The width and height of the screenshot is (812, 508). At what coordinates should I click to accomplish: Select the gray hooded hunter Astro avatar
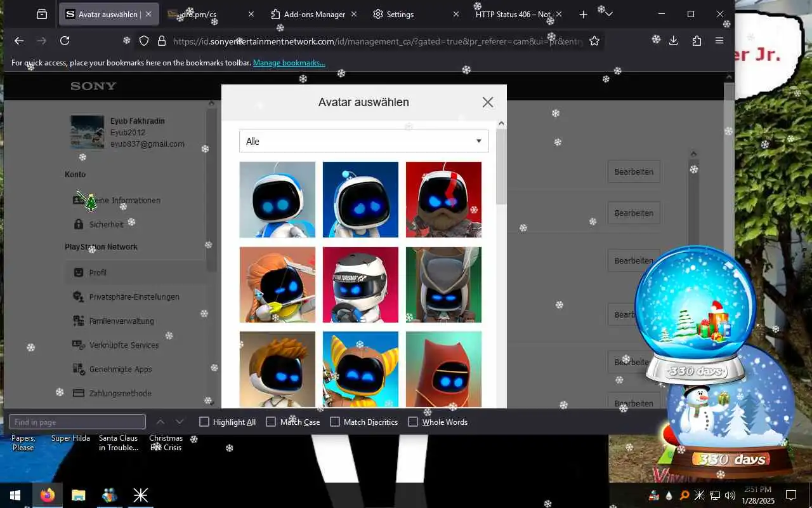tap(443, 284)
